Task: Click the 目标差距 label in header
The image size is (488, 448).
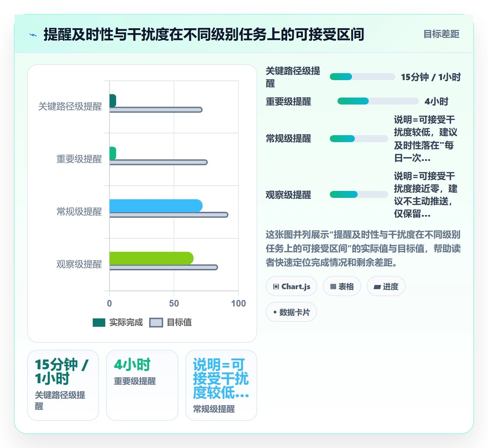Action: point(441,34)
